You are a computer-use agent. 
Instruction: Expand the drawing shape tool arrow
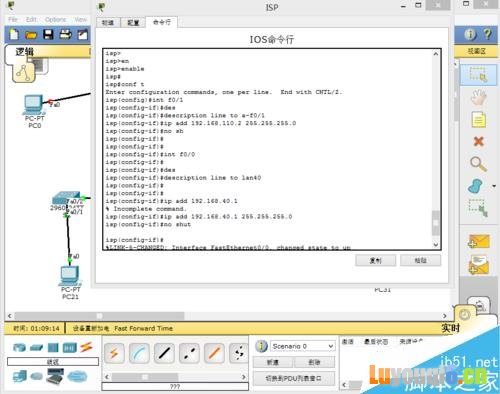click(x=494, y=186)
